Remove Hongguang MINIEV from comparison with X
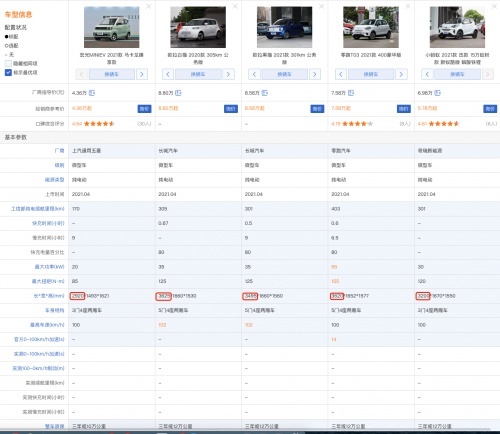Image resolution: width=500 pixels, height=434 pixels. [149, 6]
